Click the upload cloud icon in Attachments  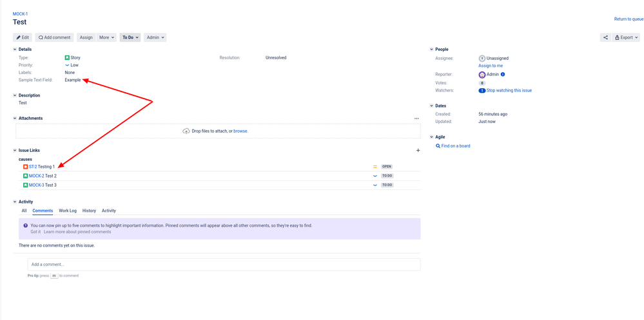[186, 131]
